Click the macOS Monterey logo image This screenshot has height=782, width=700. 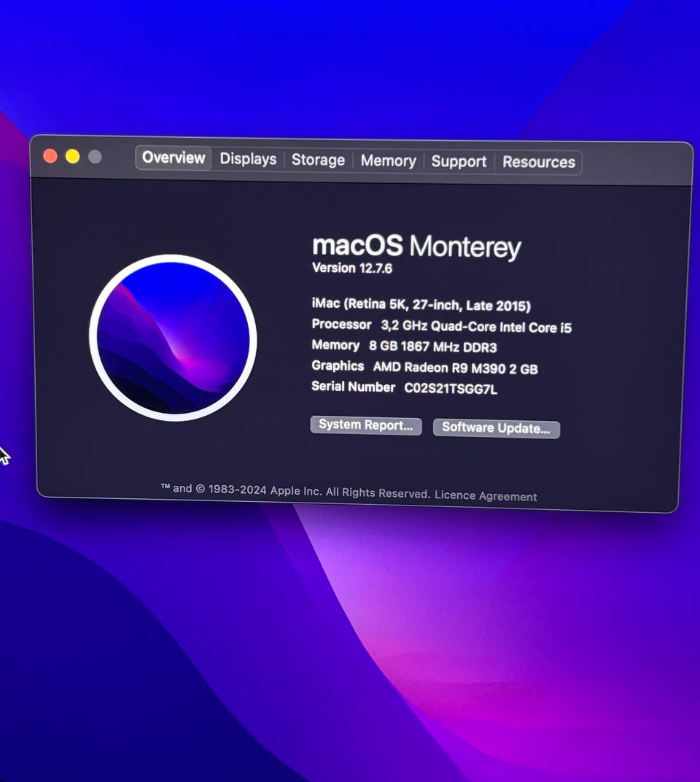click(173, 338)
